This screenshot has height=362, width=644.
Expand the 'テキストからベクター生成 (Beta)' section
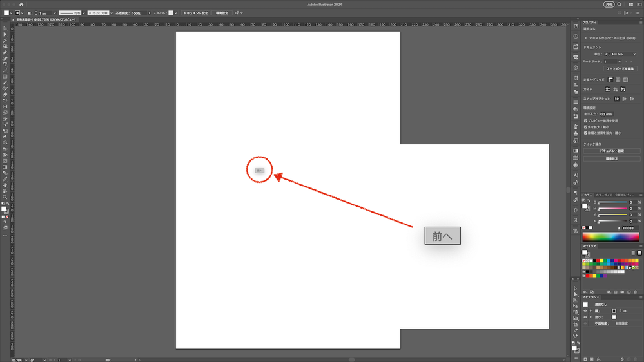click(x=586, y=38)
